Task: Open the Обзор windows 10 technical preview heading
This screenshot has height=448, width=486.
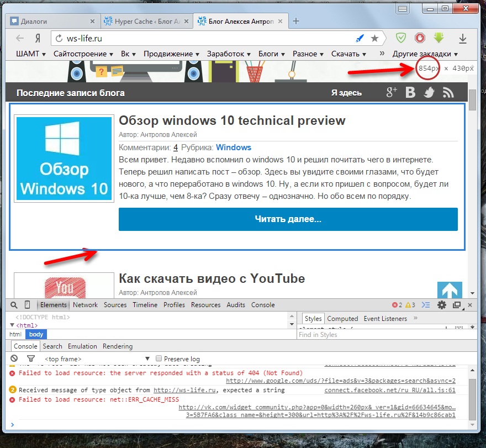Action: tap(232, 120)
